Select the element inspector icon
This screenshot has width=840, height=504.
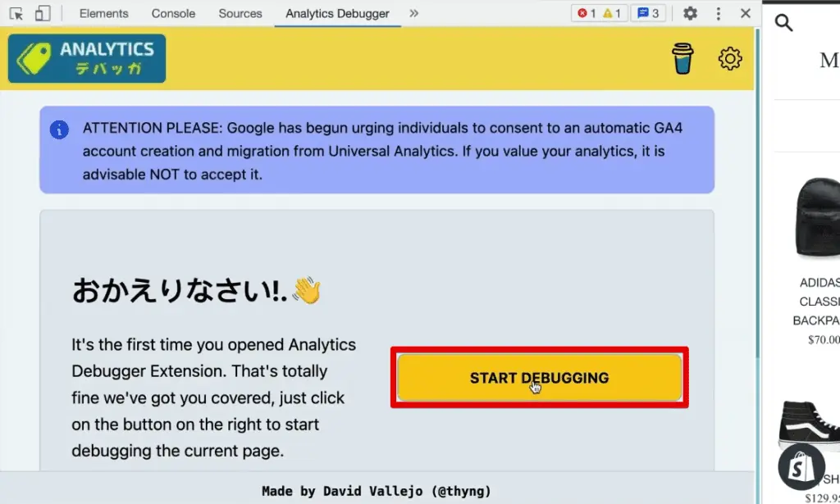coord(16,13)
